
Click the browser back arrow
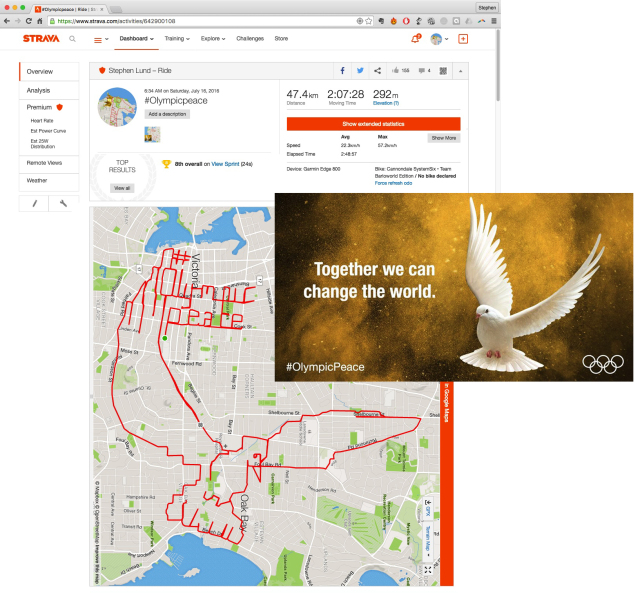[7, 21]
